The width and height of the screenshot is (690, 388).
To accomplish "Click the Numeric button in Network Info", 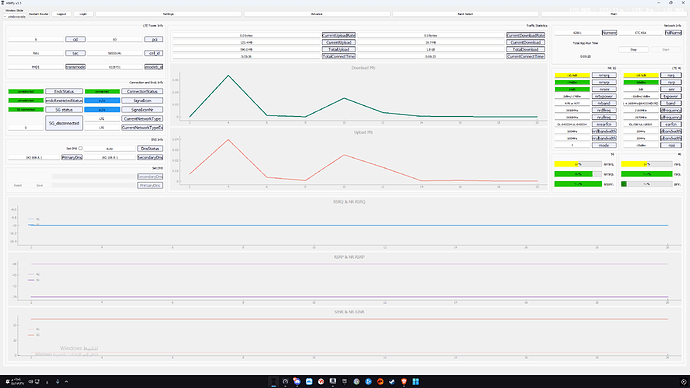I will (609, 33).
